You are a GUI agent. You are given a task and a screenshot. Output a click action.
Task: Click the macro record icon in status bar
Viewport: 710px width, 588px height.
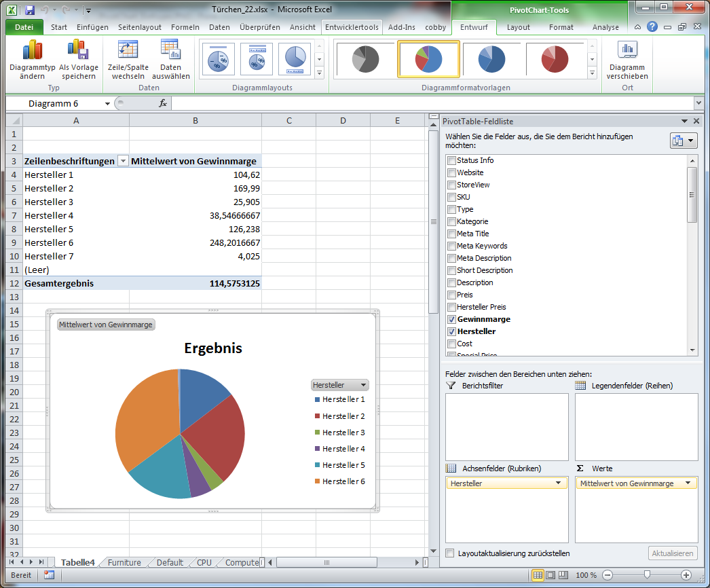click(49, 575)
